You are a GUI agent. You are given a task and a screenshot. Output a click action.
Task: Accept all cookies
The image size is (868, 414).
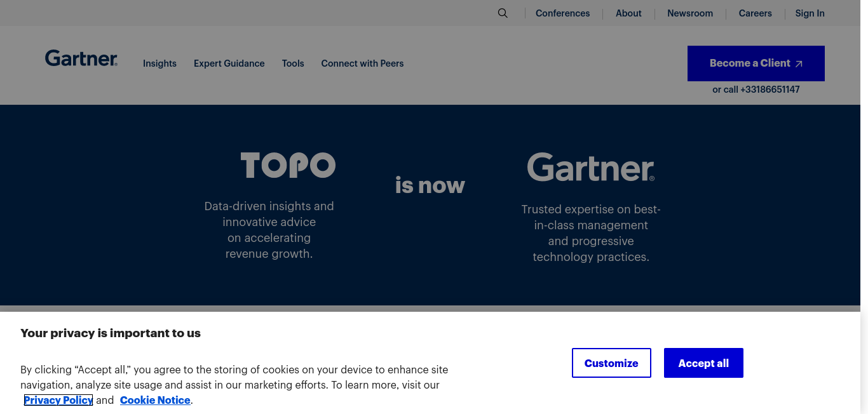[703, 363]
